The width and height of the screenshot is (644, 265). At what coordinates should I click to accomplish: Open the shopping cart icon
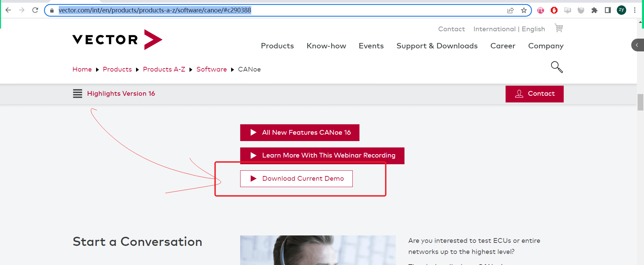[558, 28]
